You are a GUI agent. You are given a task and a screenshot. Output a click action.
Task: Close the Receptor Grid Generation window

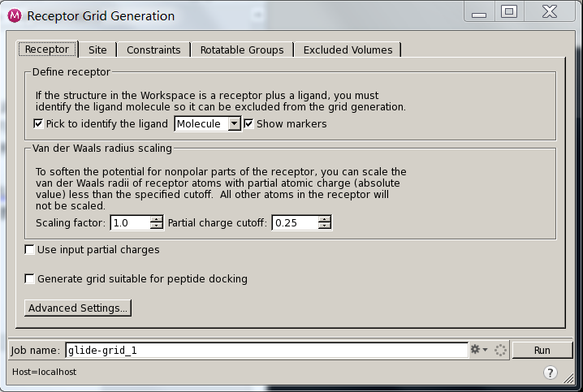(550, 11)
